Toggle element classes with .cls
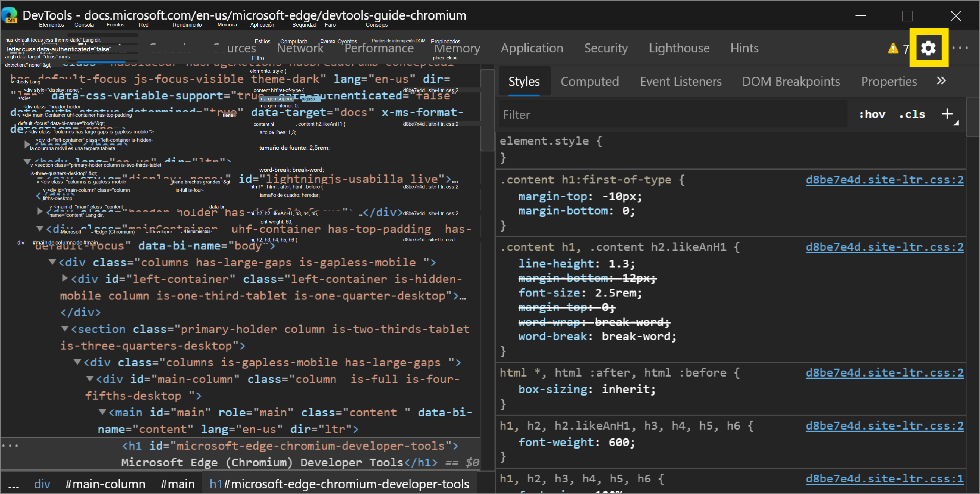Image resolution: width=980 pixels, height=494 pixels. point(912,114)
